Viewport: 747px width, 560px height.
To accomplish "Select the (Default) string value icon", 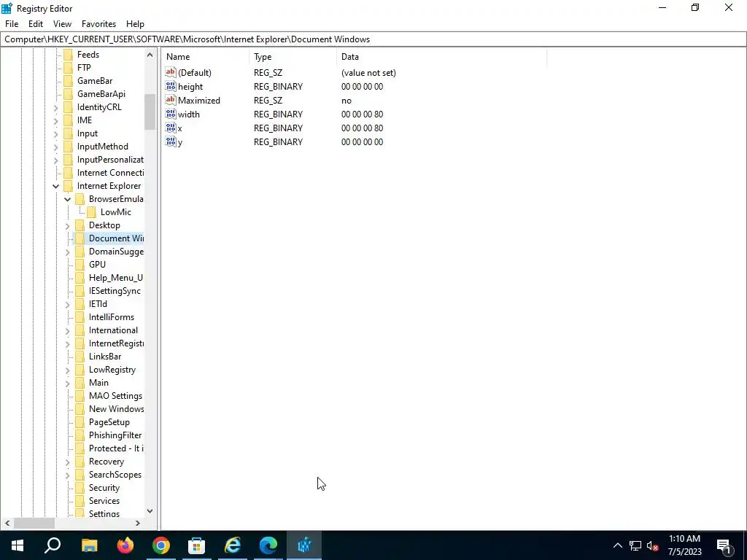I will 171,72.
